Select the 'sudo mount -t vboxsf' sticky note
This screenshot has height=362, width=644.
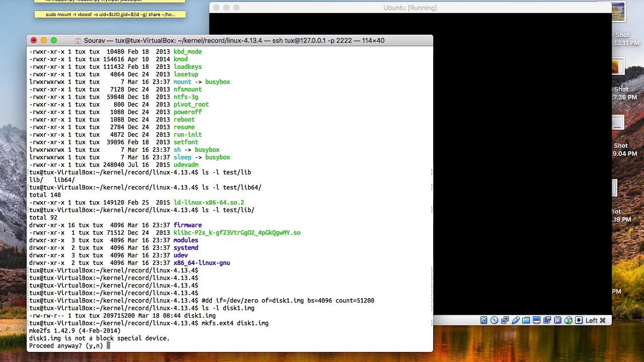(x=110, y=15)
